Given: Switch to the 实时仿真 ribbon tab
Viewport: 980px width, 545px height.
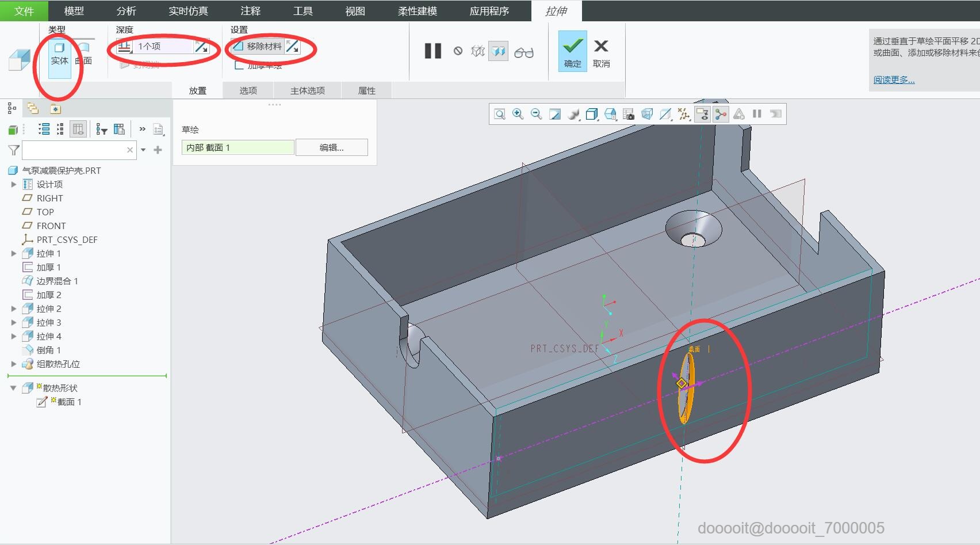Looking at the screenshot, I should [189, 11].
